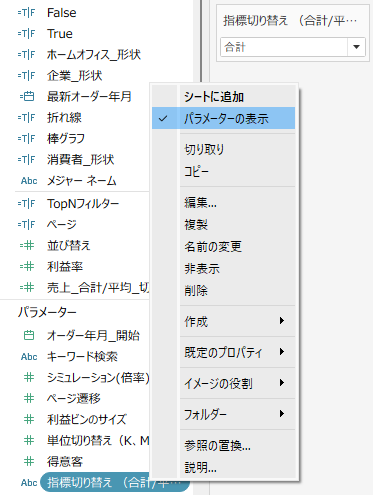The width and height of the screenshot is (373, 495).
Task: Click the boolean type icon beside False
Action: (x=26, y=13)
